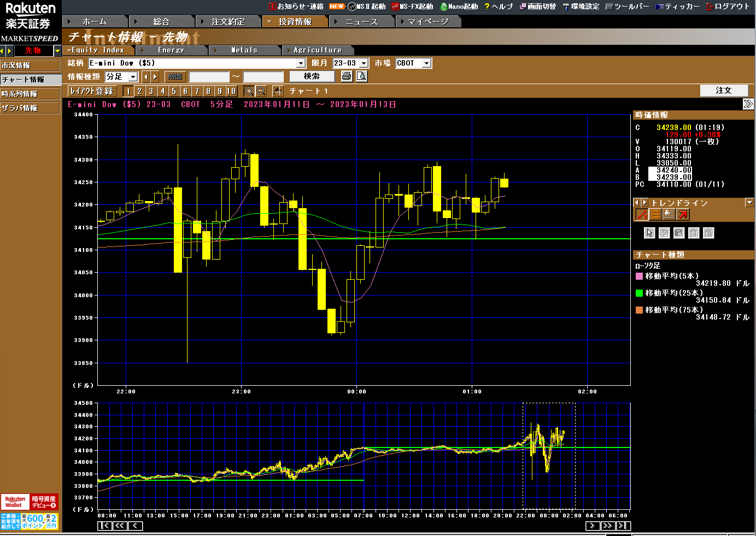Fast rewind the chart range
Image resolution: width=756 pixels, height=536 pixels.
(120, 526)
